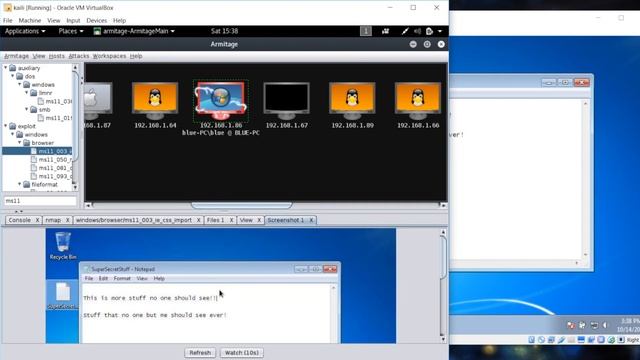Switch to the Console tab
This screenshot has width=640, height=360.
pos(20,220)
